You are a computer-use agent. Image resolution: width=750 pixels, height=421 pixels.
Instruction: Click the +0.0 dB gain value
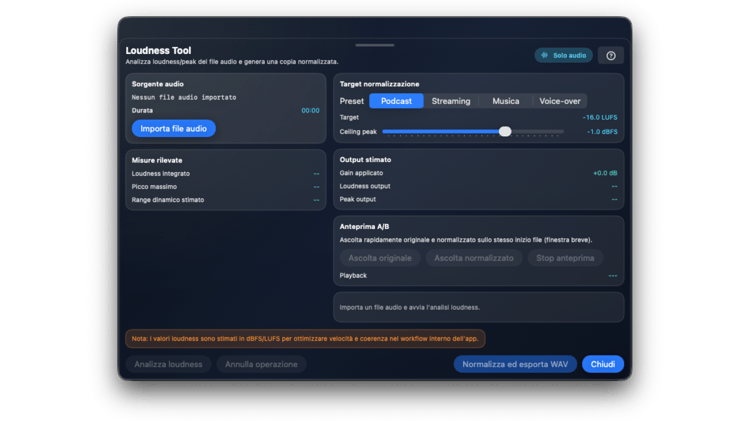click(605, 173)
